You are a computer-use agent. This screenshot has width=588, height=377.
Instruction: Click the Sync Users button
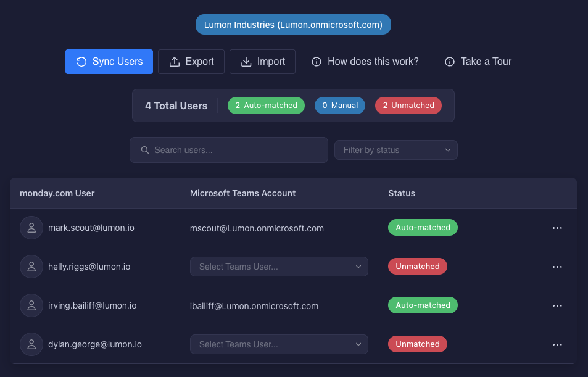tap(109, 62)
